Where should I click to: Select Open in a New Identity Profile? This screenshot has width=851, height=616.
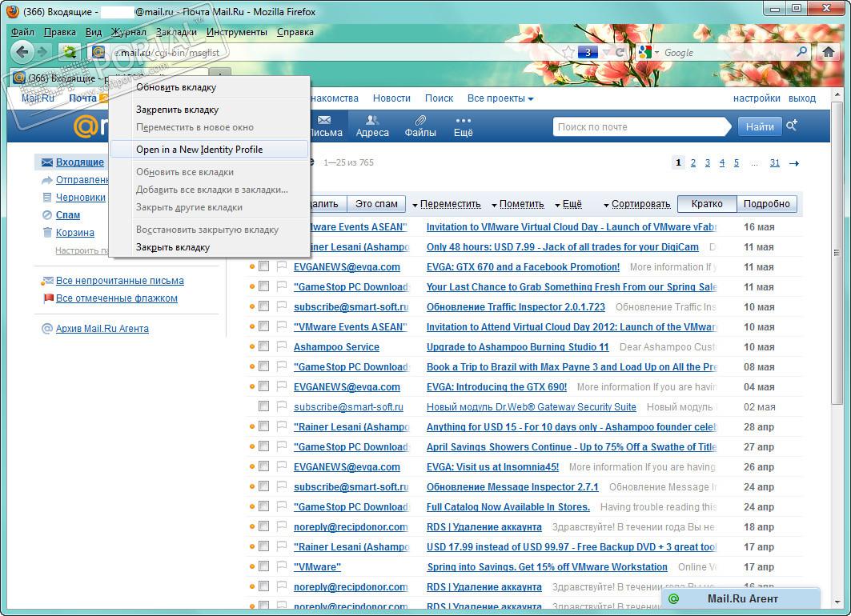[210, 150]
